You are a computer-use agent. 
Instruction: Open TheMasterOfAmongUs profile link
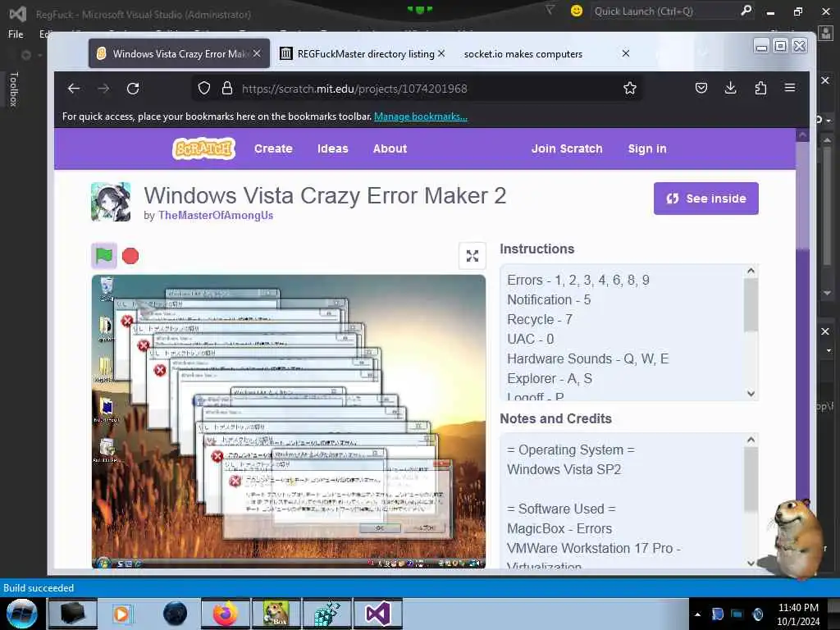click(216, 216)
